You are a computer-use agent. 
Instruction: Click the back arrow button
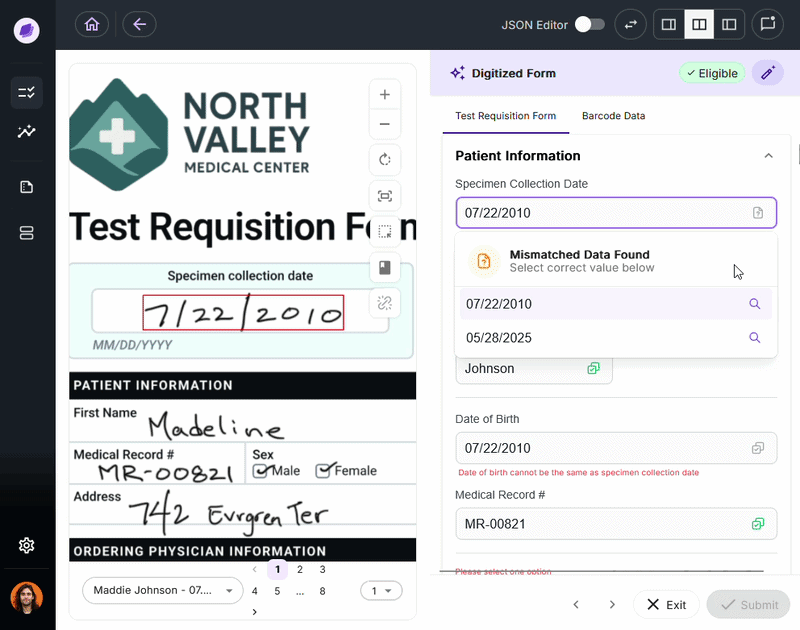(139, 24)
